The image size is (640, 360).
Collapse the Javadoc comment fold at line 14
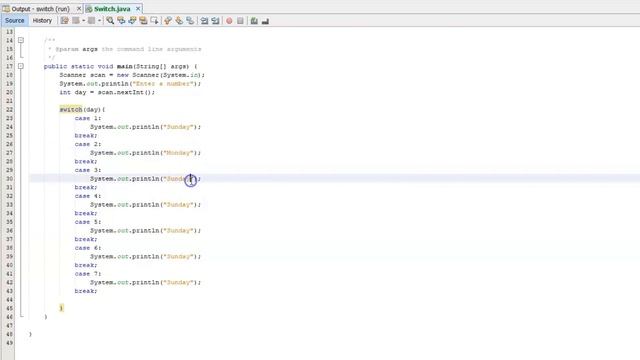(x=21, y=40)
